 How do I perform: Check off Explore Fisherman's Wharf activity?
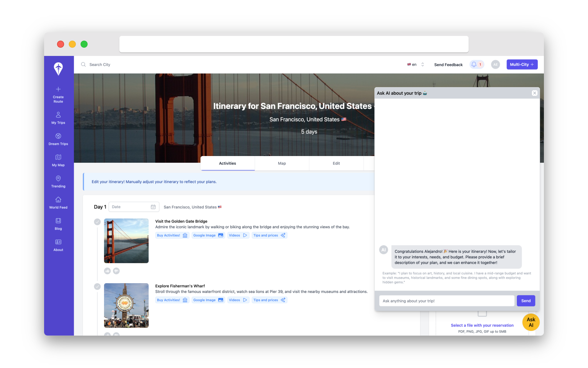[x=97, y=286]
